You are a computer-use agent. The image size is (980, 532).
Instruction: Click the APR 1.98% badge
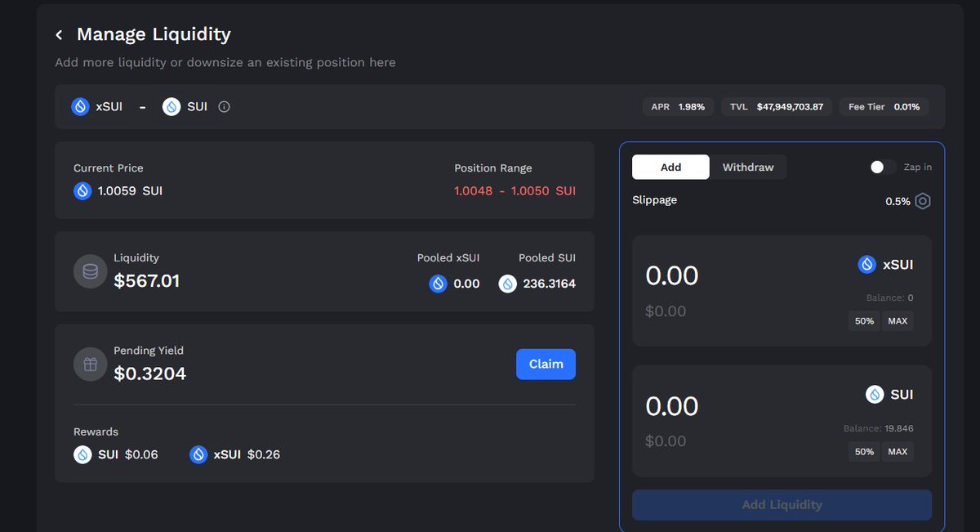679,107
